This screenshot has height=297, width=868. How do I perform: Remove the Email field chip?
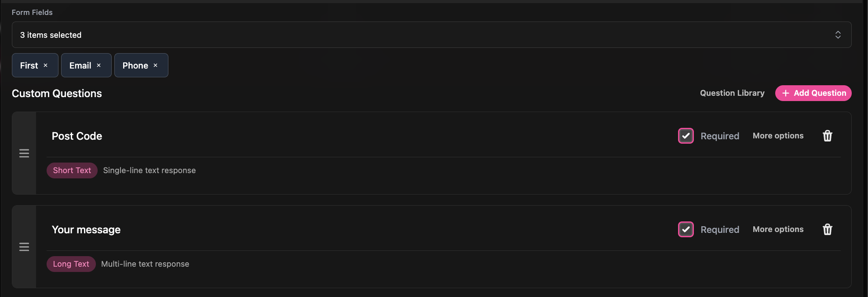(98, 65)
